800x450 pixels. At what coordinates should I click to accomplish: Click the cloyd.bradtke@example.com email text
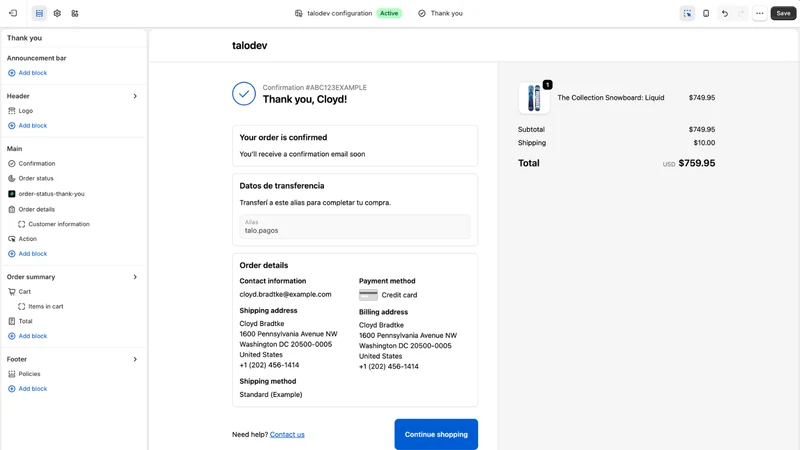(x=285, y=294)
